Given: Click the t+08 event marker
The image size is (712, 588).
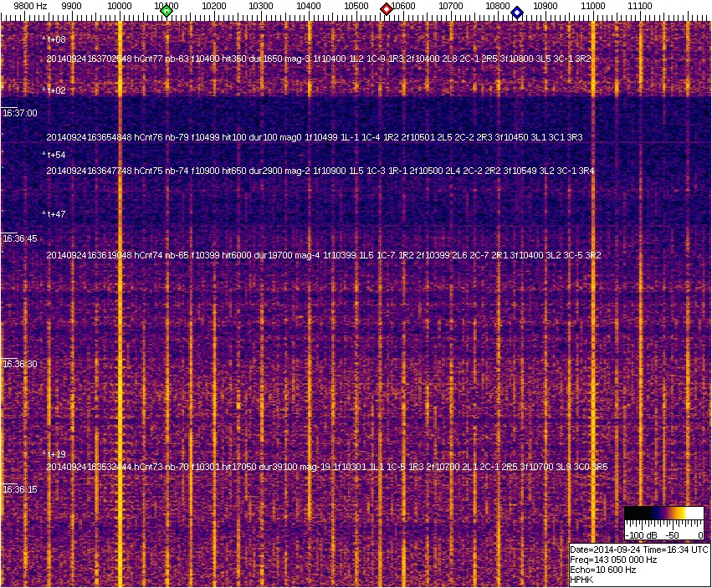Looking at the screenshot, I should (55, 39).
